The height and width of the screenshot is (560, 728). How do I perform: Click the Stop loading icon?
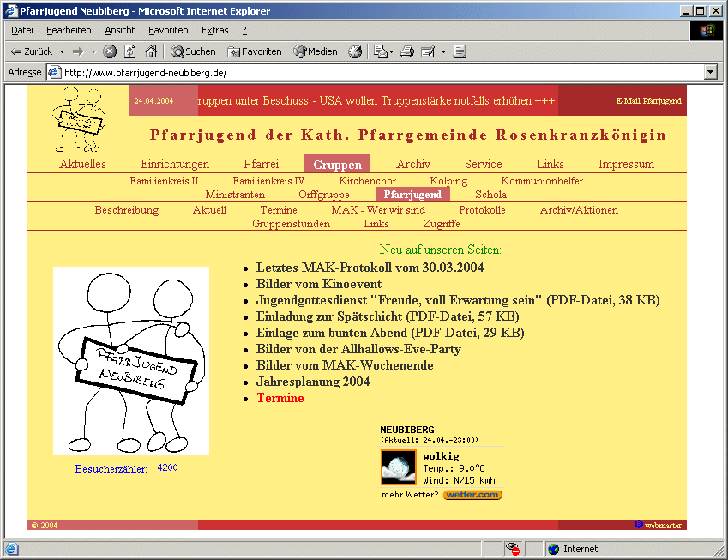point(110,51)
